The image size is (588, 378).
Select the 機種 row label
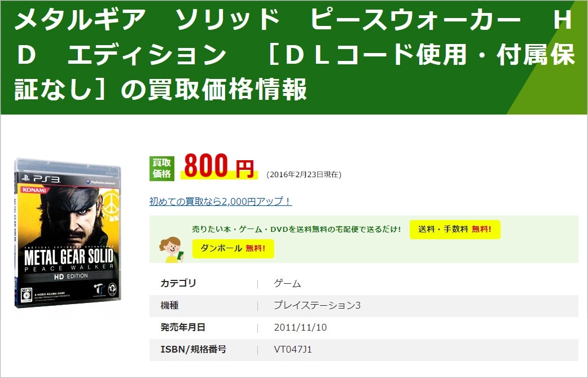click(169, 305)
